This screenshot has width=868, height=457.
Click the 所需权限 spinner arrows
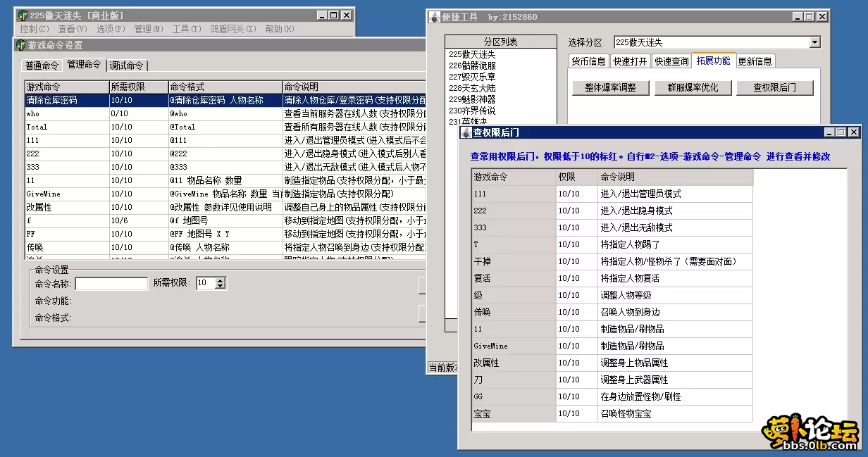click(221, 283)
